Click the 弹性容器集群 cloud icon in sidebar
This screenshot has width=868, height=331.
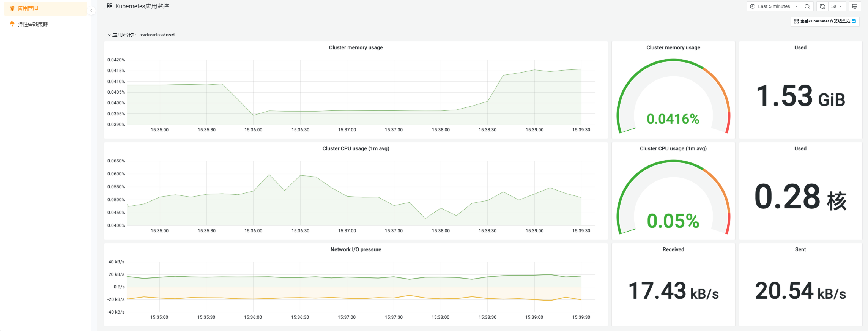coord(12,24)
